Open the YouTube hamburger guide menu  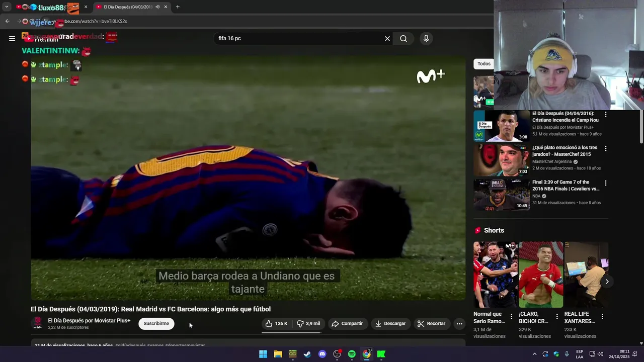pos(12,38)
